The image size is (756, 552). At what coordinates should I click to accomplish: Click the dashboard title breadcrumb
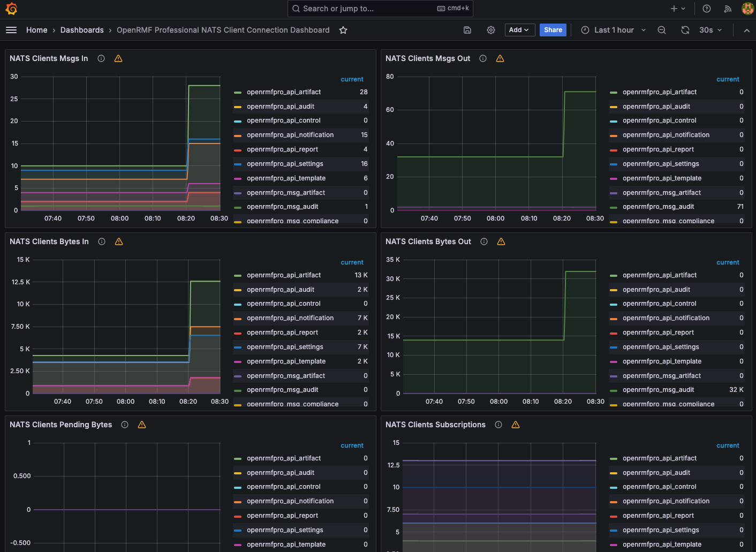[x=223, y=30]
